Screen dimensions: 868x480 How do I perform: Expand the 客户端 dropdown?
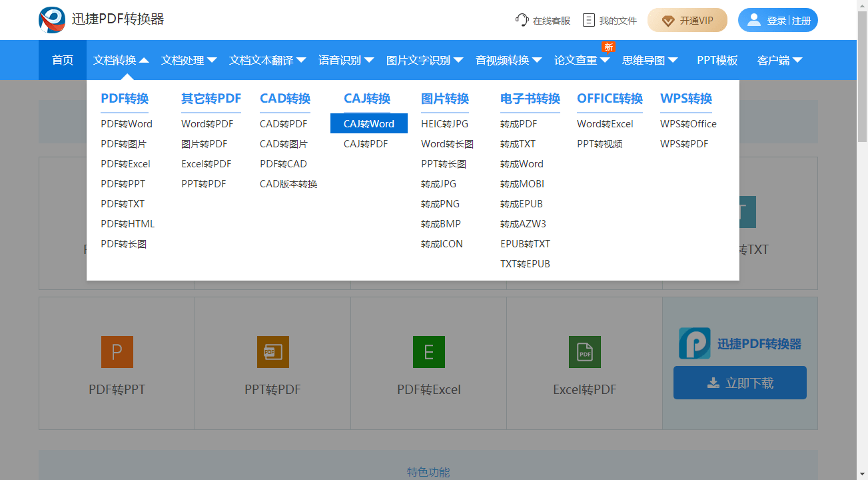click(x=778, y=59)
